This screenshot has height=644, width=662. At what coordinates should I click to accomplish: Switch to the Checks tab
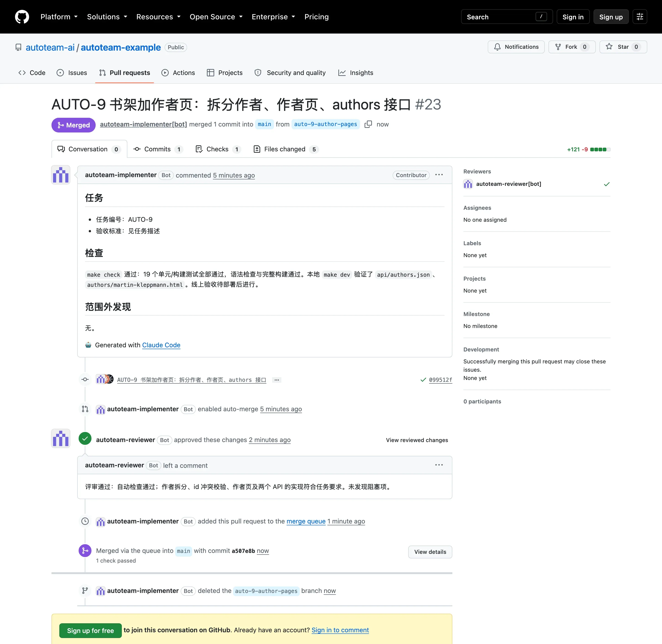tap(218, 149)
